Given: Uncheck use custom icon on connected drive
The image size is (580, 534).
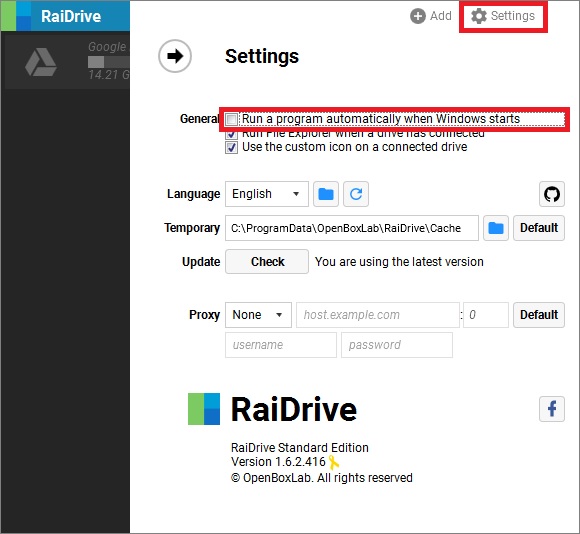Looking at the screenshot, I should 232,148.
